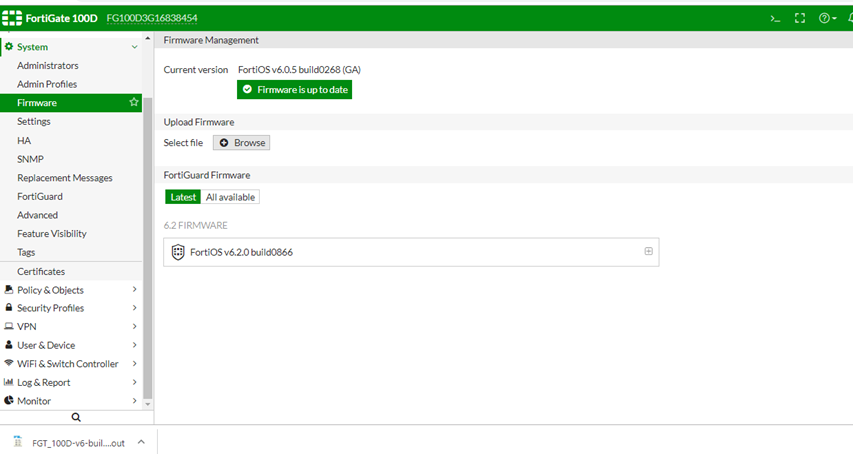Click the FortiOS v6.2.0 shield icon

coord(178,252)
